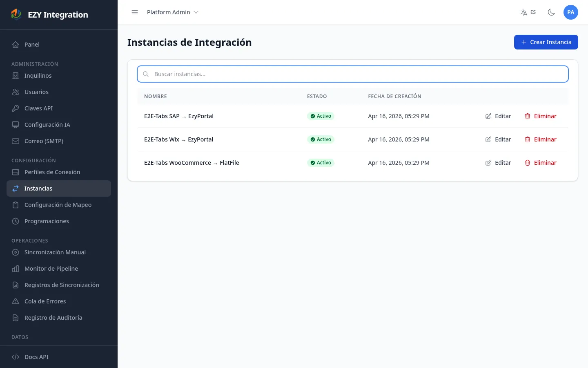Click the Inquilinos building icon
Viewport: 588px width, 368px height.
[16, 76]
